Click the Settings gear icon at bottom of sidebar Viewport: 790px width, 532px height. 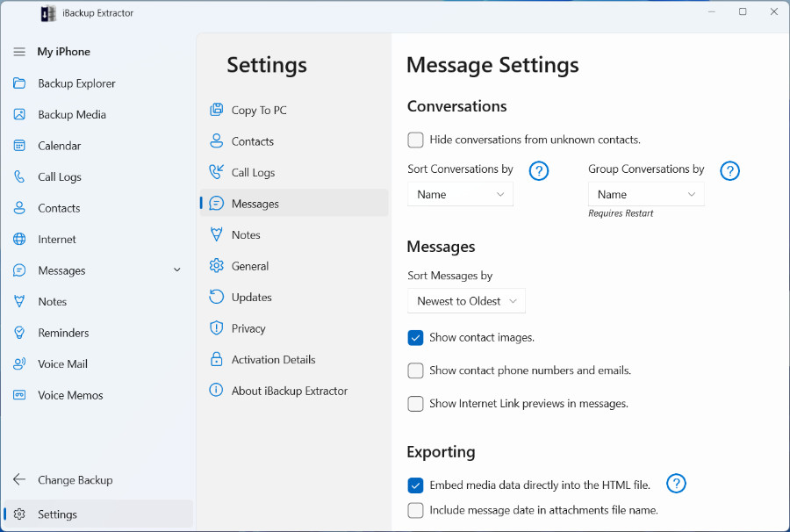click(x=19, y=514)
